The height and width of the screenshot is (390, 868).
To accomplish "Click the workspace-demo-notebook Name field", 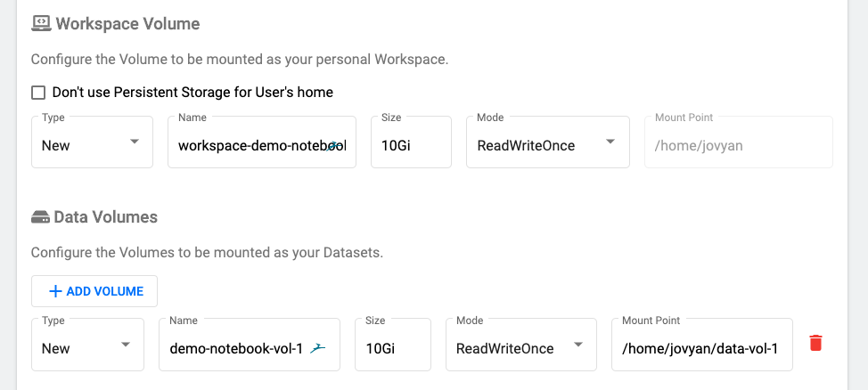I will click(251, 145).
